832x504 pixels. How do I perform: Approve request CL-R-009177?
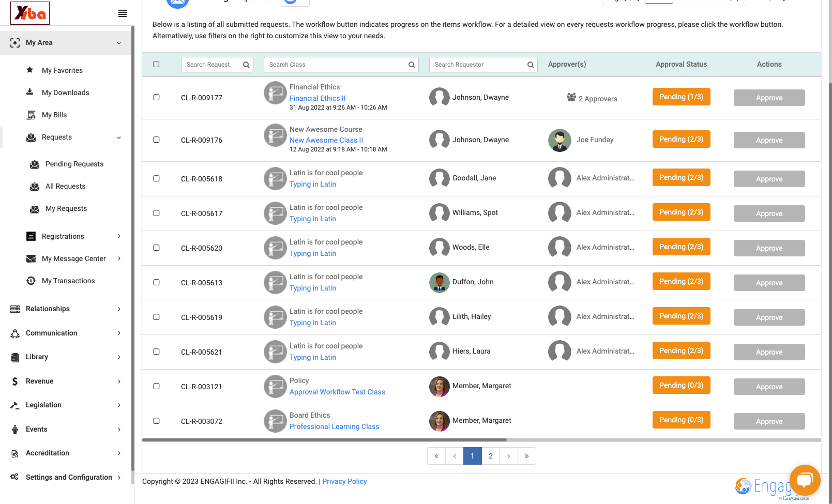[769, 98]
